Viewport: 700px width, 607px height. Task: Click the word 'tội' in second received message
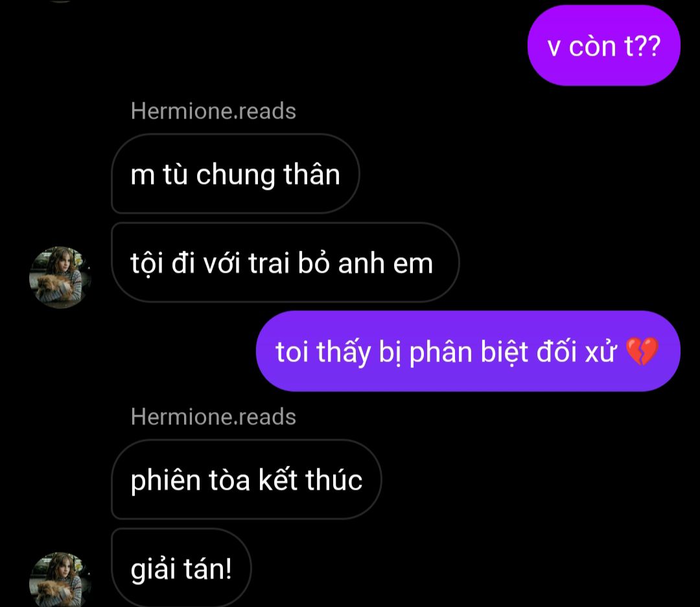[x=147, y=263]
